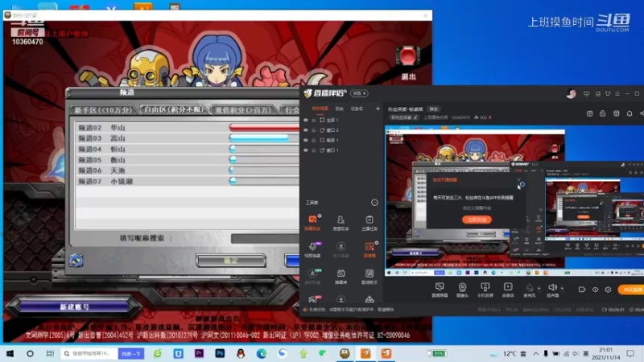Toggle lock on 截屏 1 source
This screenshot has width=644, height=362.
[x=314, y=140]
